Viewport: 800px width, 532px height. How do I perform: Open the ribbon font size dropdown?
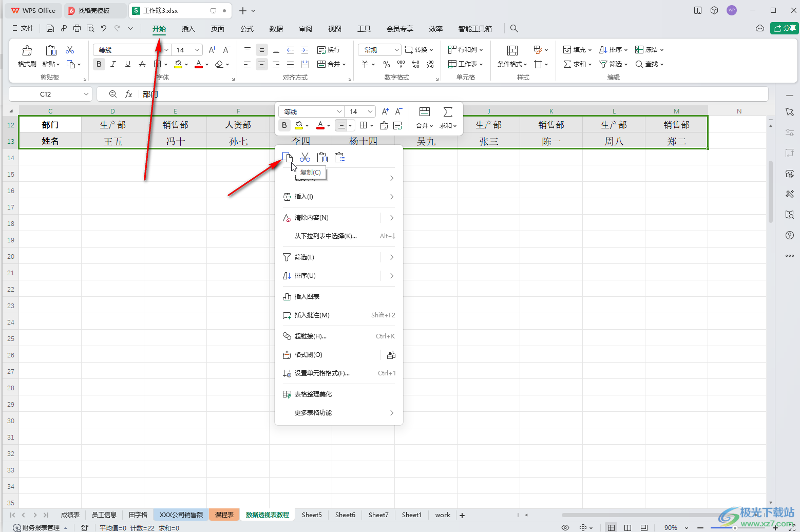pyautogui.click(x=197, y=50)
